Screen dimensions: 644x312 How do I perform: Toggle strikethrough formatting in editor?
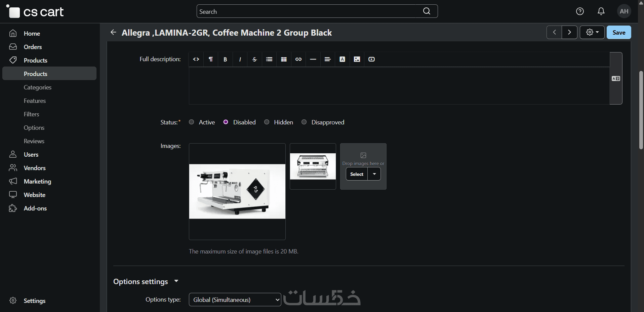pyautogui.click(x=254, y=59)
